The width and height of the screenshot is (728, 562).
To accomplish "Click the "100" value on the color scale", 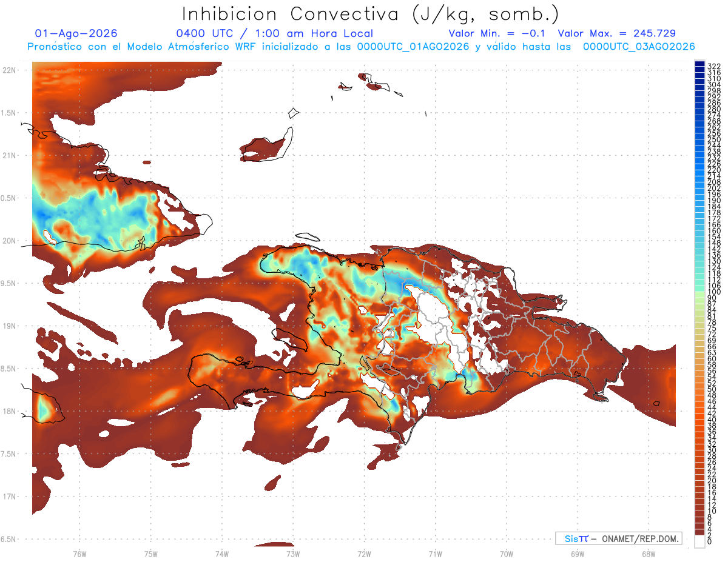I will 713,292.
